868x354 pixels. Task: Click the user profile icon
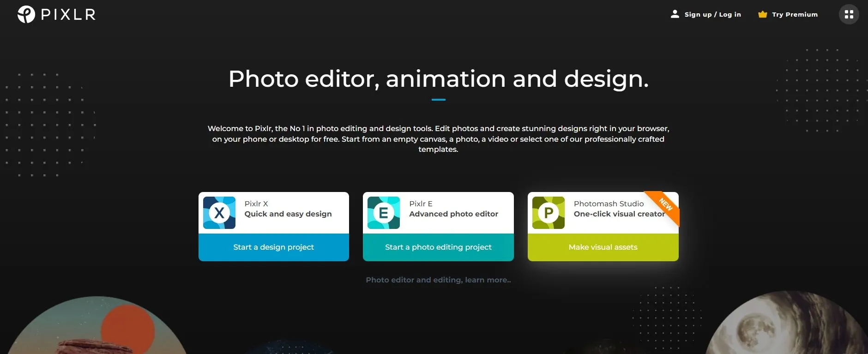[675, 14]
